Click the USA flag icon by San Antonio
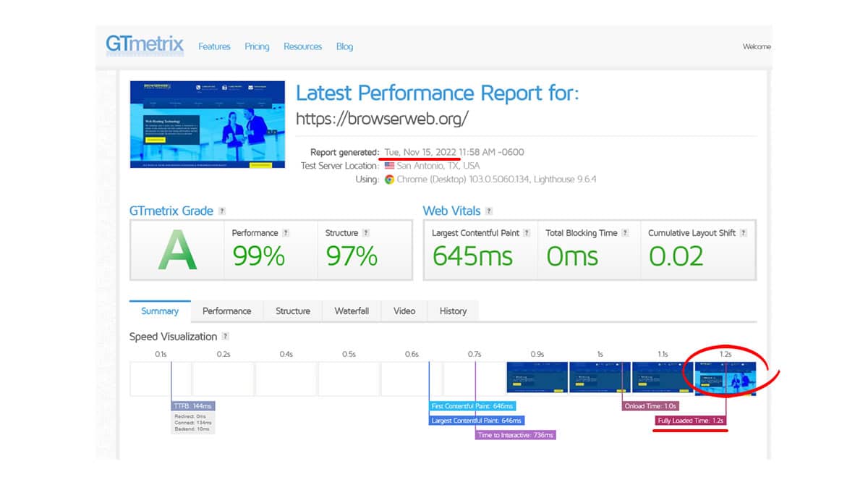Screen dimensions: 868x485 tap(389, 166)
